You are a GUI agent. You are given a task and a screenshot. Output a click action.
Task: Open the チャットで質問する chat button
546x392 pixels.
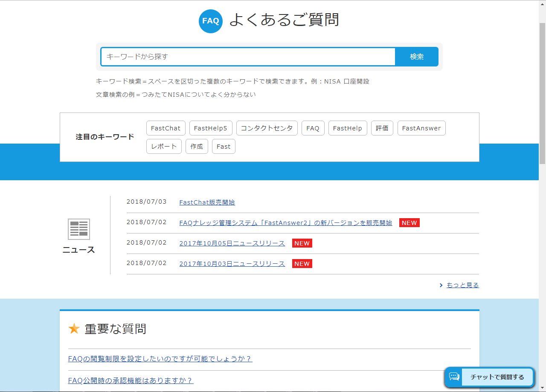[497, 377]
